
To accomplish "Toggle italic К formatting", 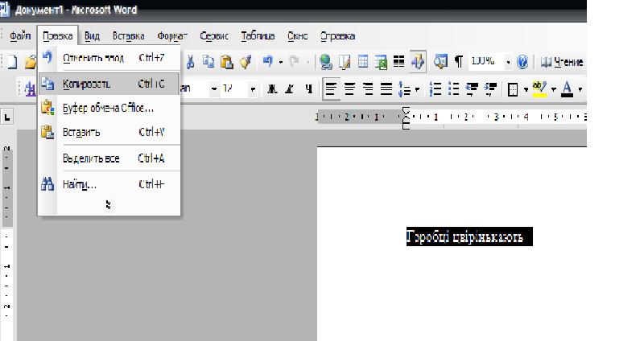I will point(290,88).
